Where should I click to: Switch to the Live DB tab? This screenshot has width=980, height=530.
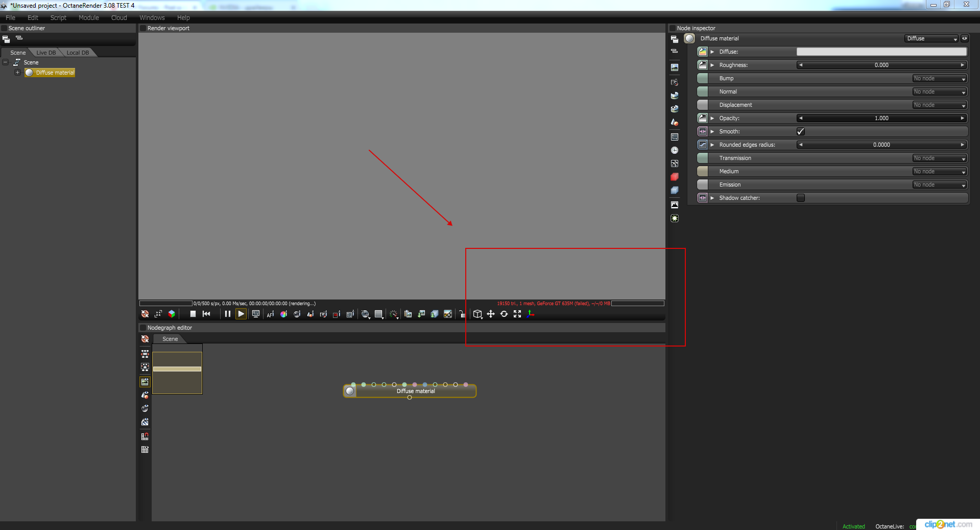[x=46, y=53]
